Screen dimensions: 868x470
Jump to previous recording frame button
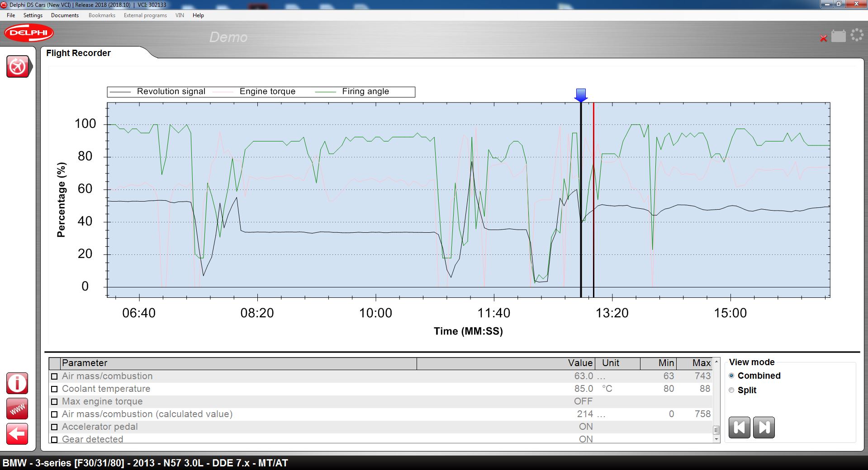[739, 428]
